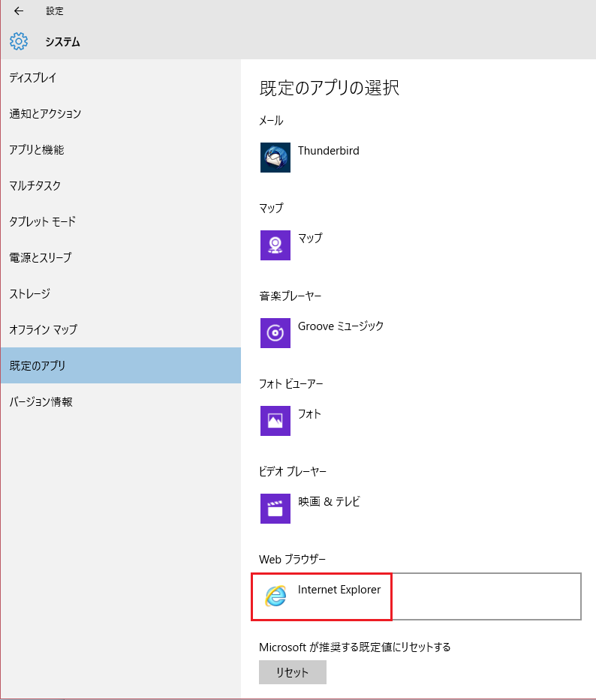Change default browser Internet Explorer label
Screen dimensions: 596x700
[x=339, y=590]
